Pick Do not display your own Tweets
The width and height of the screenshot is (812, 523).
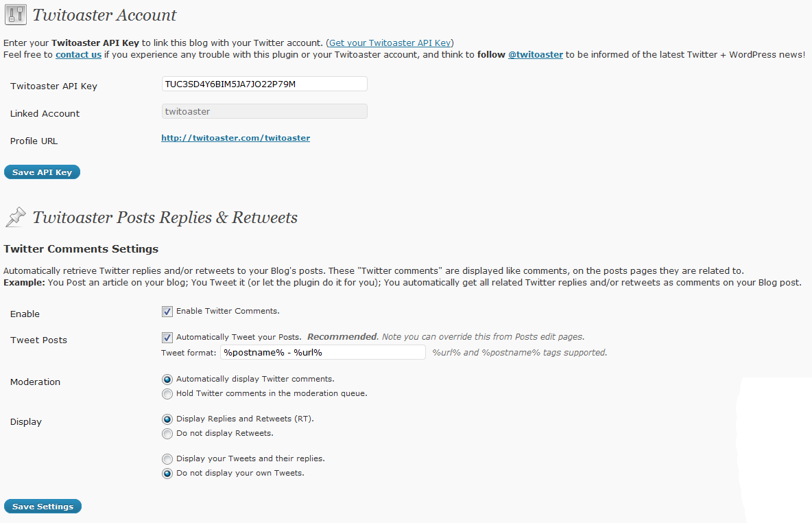pyautogui.click(x=167, y=474)
